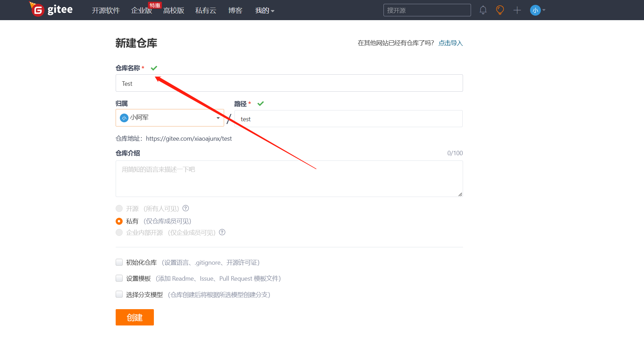This screenshot has height=355, width=644.
Task: Click the help icon next to 开源 option
Action: pos(185,208)
